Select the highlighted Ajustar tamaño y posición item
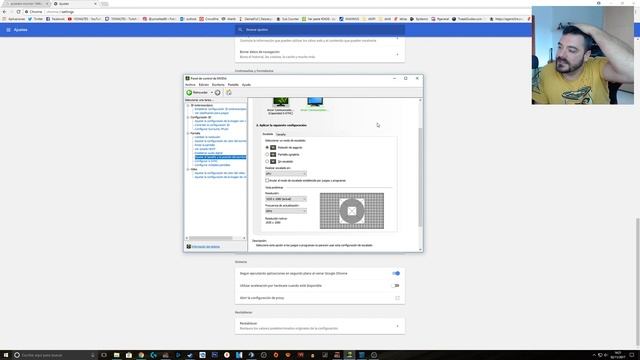The image size is (640, 360). pyautogui.click(x=220, y=157)
